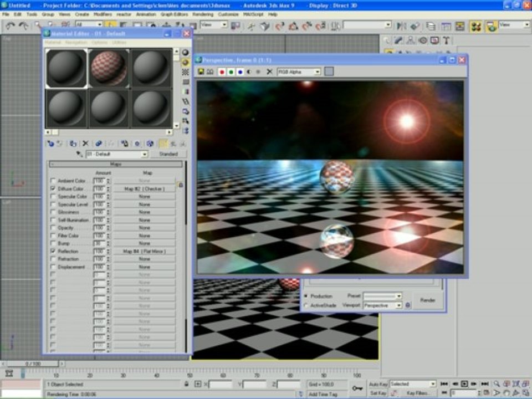Click the Map #2 (Checker) map button

point(144,188)
